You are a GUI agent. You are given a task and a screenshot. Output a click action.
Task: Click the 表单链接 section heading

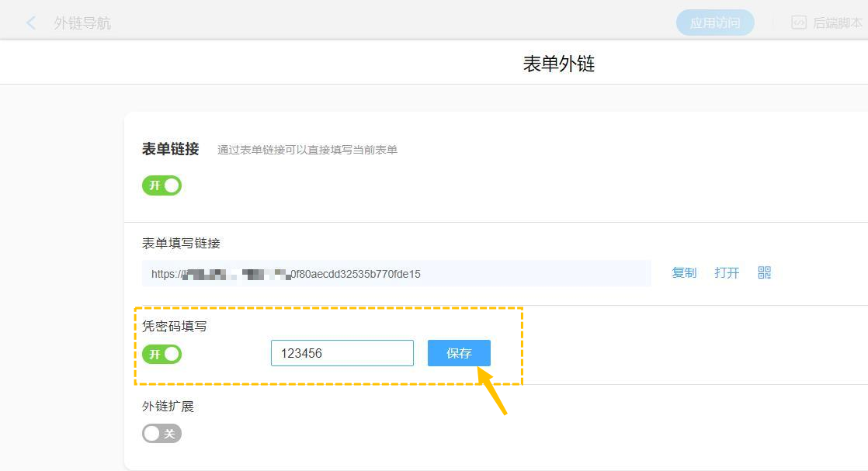[x=170, y=149]
